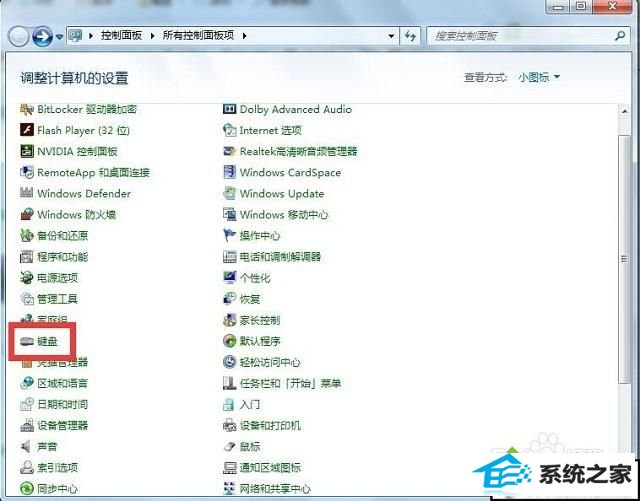The height and width of the screenshot is (501, 640).
Task: Open the 入门 icon
Action: 229,405
